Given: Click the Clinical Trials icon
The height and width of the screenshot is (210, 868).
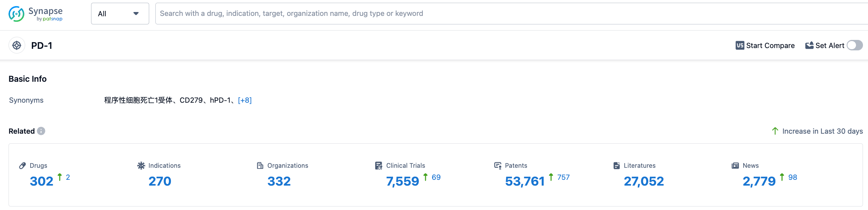Looking at the screenshot, I should pyautogui.click(x=379, y=166).
